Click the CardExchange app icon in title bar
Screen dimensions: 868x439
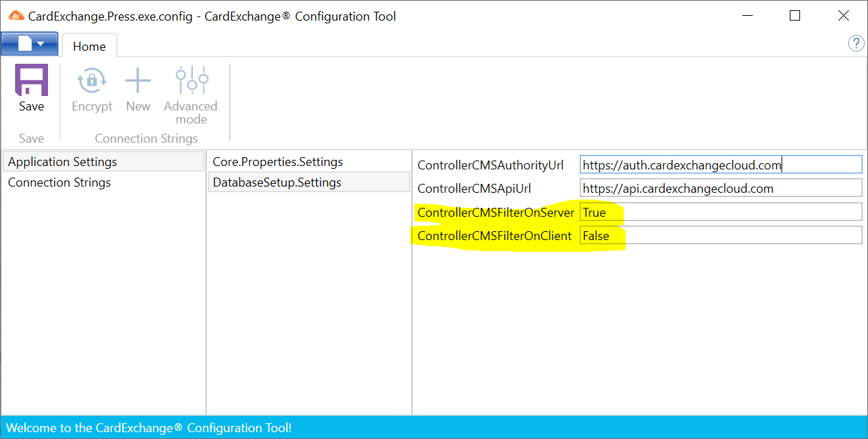16,16
